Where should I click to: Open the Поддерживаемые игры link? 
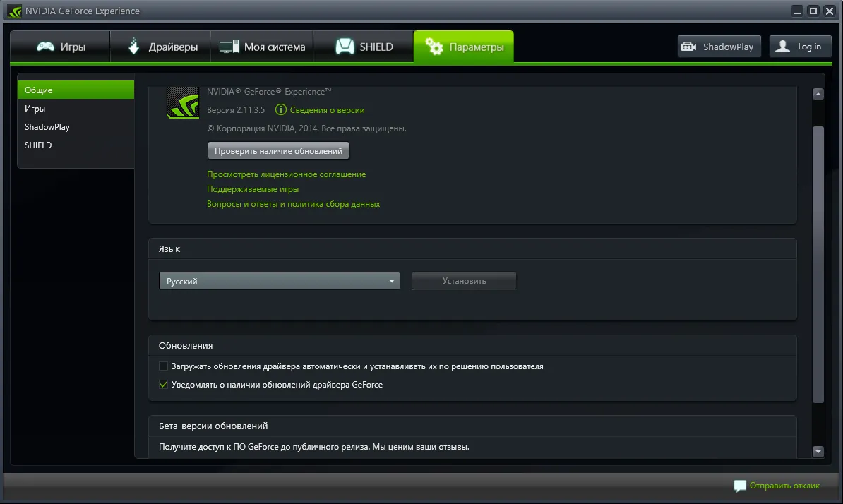coord(253,189)
